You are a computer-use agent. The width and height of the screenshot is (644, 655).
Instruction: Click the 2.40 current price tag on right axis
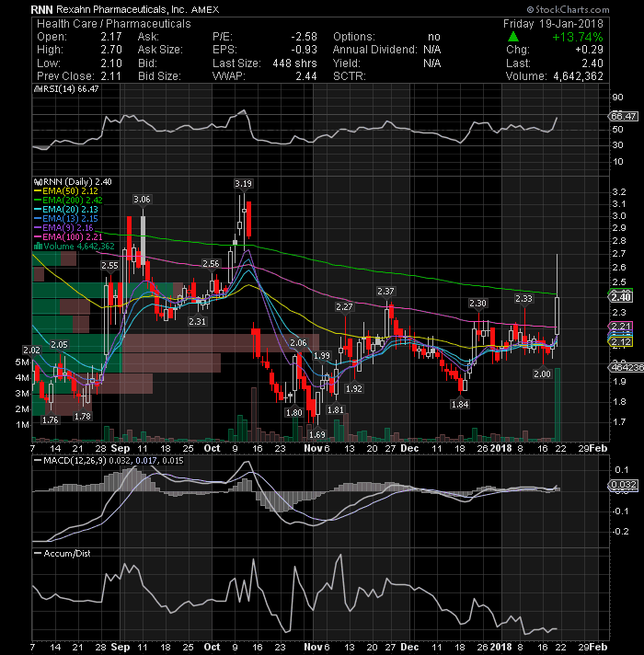coord(621,297)
